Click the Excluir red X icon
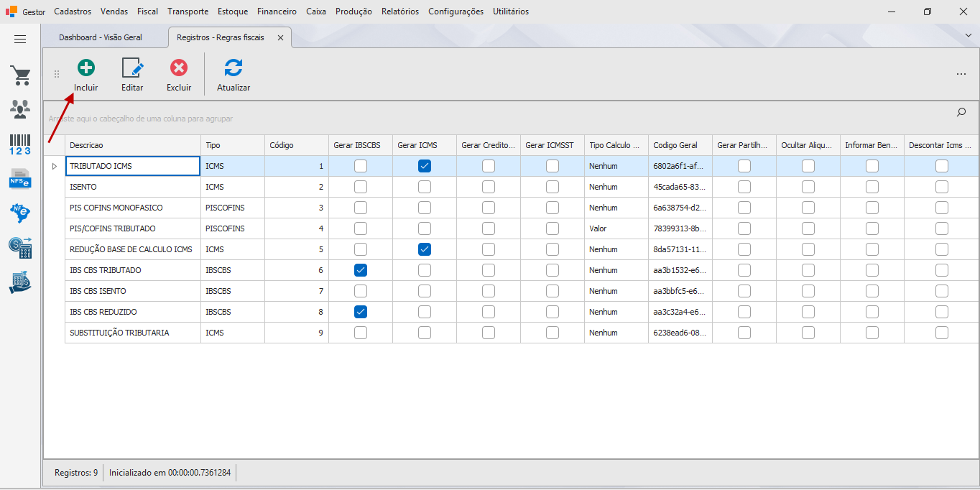This screenshot has width=980, height=490. click(179, 68)
